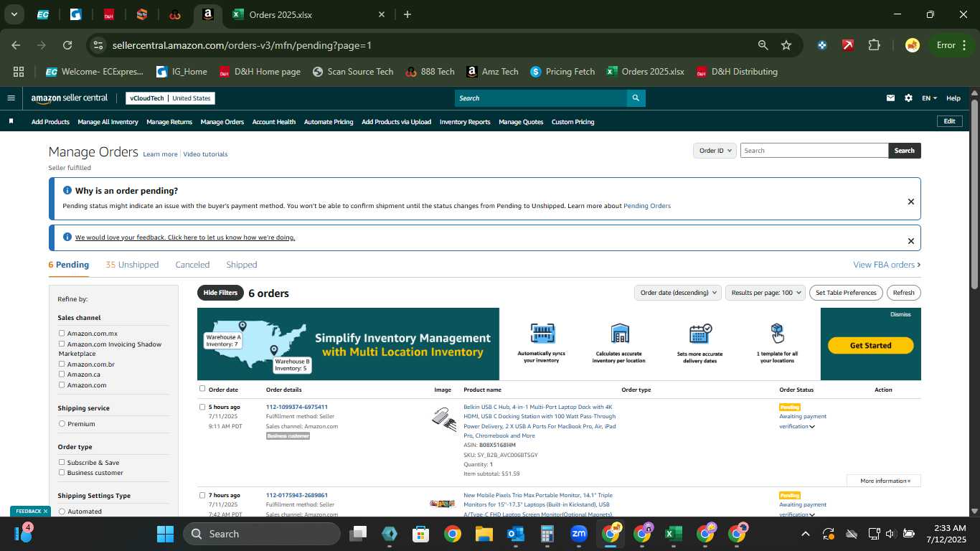Open the Calculator app from the taskbar
Screen dimensions: 980x551
tap(547, 534)
